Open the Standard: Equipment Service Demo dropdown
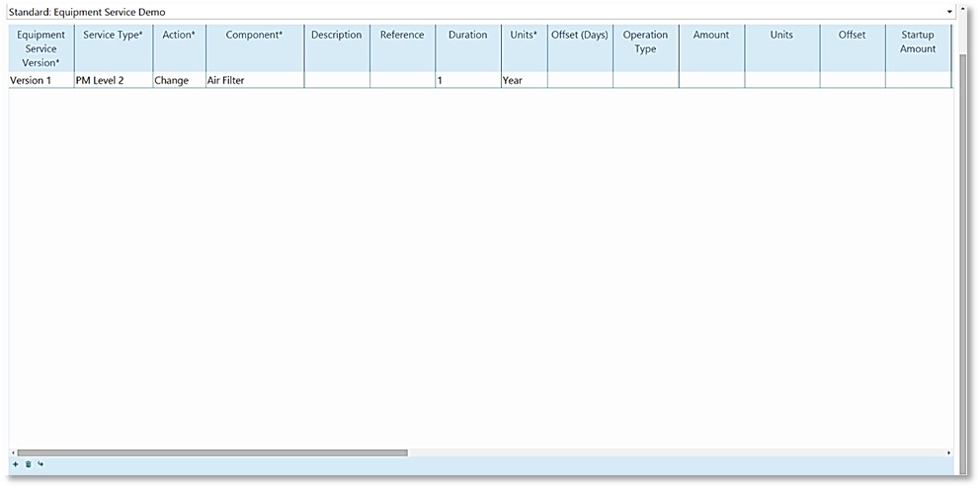Screen dimensions: 980x488 click(x=949, y=12)
